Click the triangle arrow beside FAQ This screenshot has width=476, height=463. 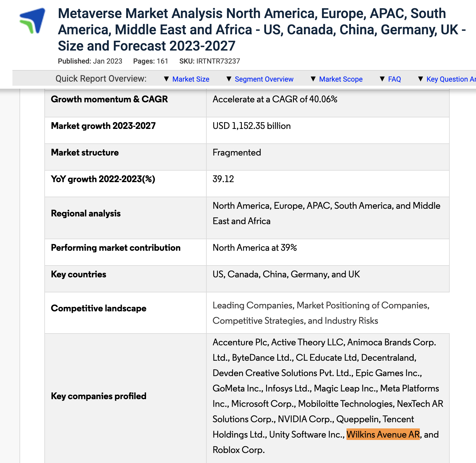tap(382, 79)
